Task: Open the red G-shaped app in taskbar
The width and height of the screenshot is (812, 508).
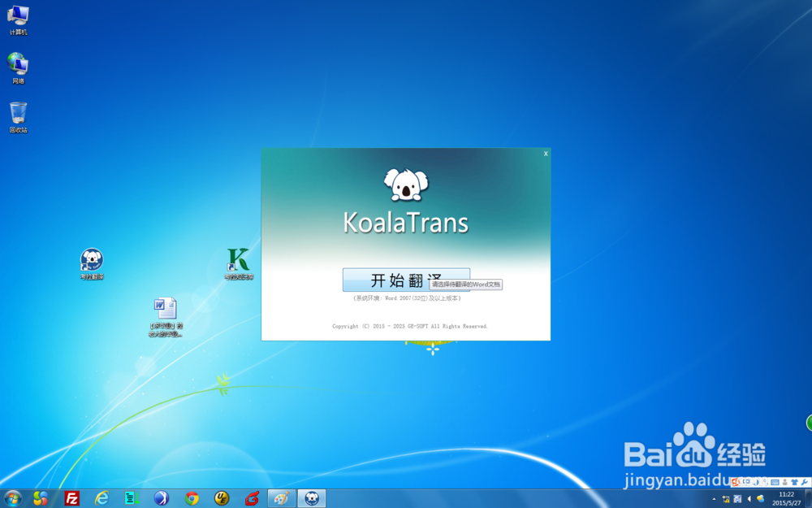Action: point(252,499)
